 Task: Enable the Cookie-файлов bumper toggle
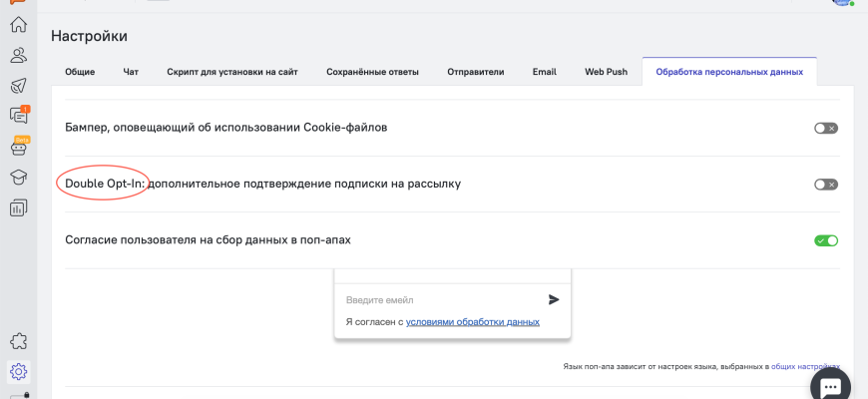pos(825,128)
